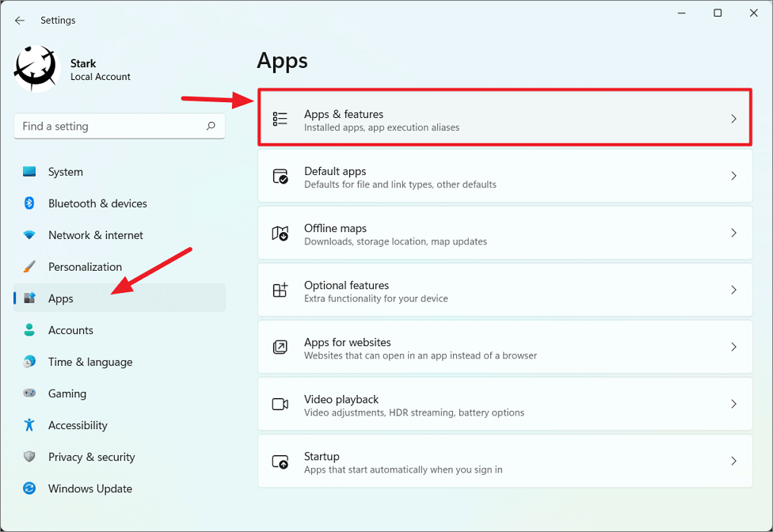773x532 pixels.
Task: Go to Network & internet
Action: pos(120,235)
